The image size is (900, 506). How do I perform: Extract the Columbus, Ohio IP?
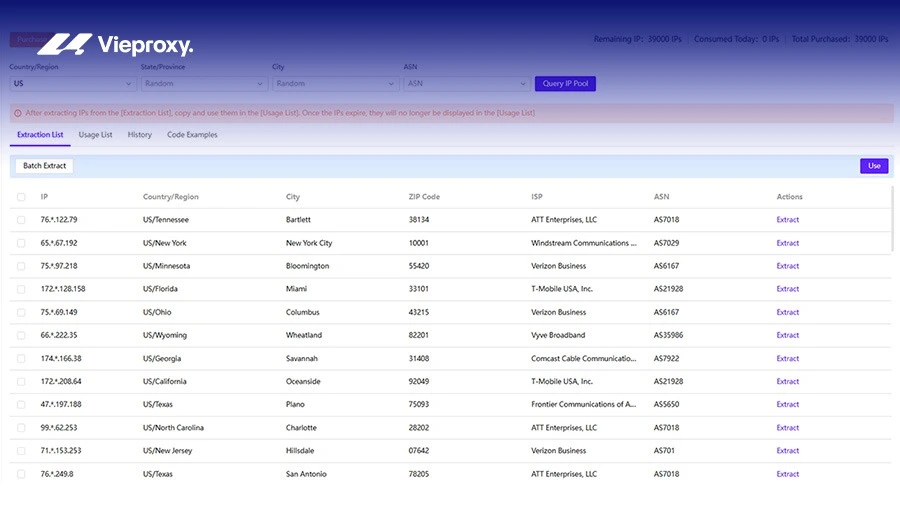point(788,313)
